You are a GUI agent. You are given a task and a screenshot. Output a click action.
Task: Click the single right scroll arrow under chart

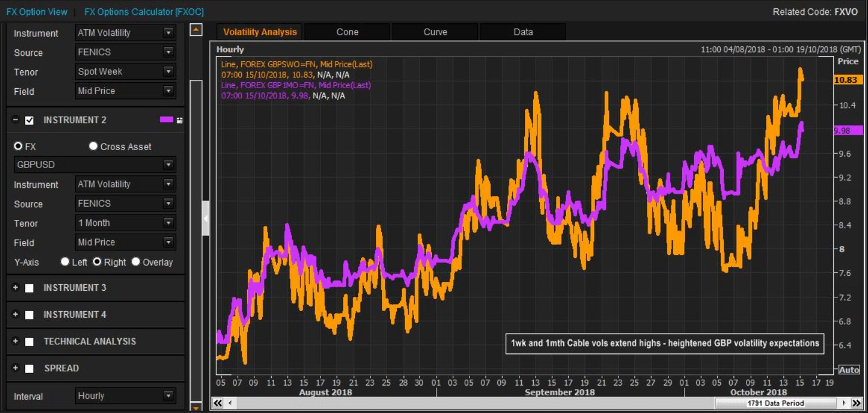tap(844, 403)
